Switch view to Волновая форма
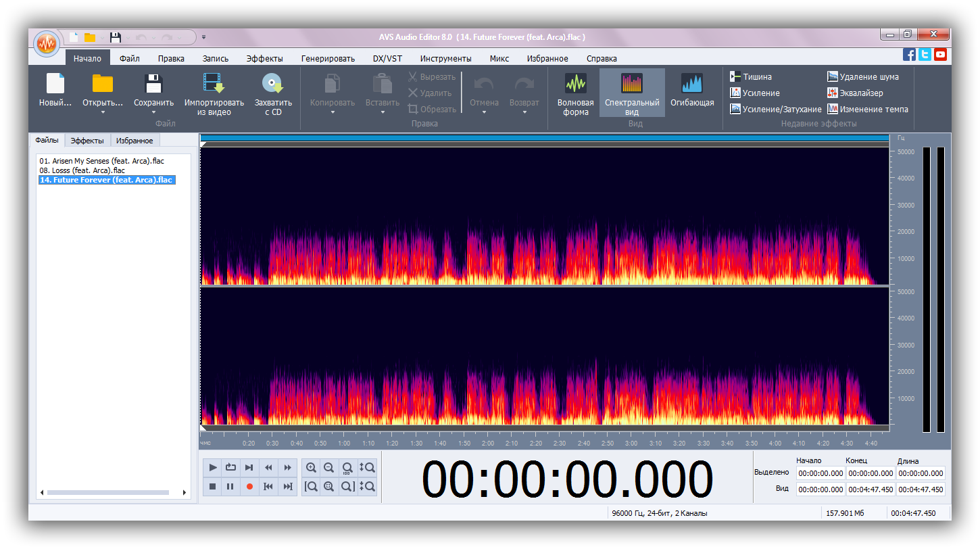980x549 pixels. (576, 93)
